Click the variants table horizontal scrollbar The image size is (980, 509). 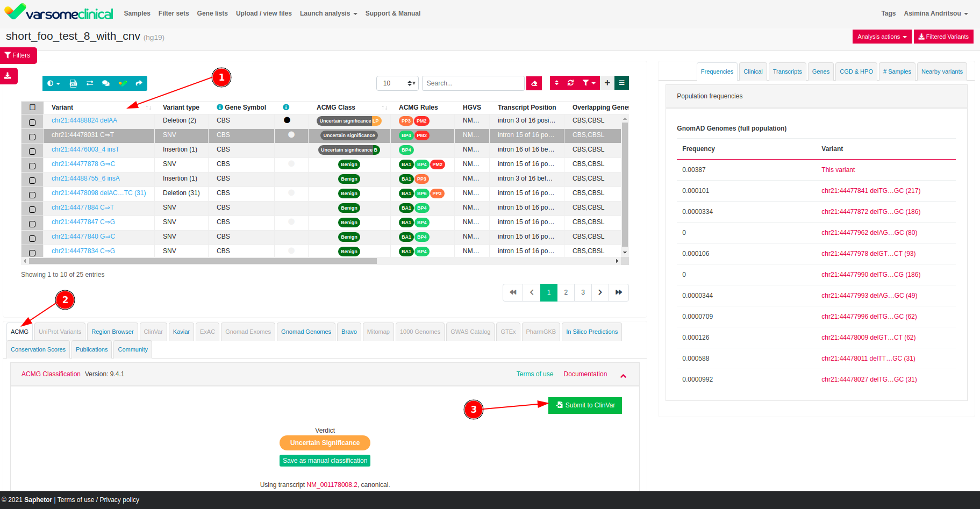point(203,261)
